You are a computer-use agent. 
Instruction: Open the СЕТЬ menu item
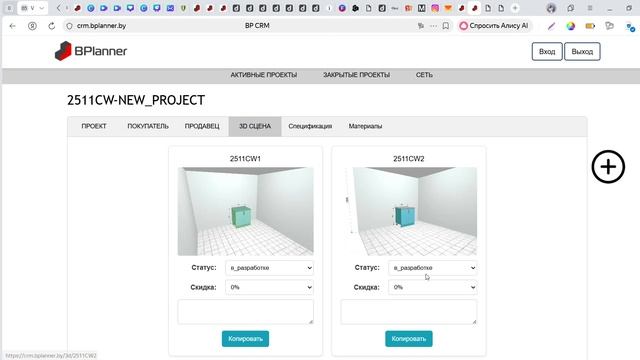(x=424, y=75)
